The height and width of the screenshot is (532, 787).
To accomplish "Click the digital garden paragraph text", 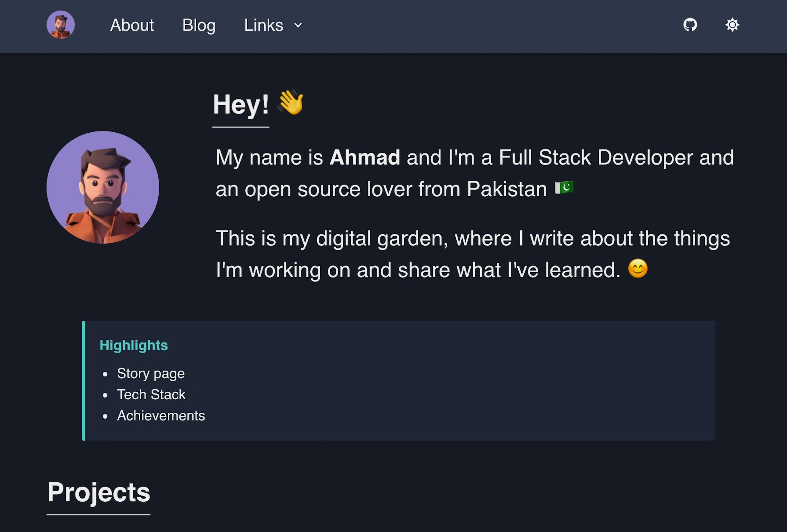I will 473,254.
